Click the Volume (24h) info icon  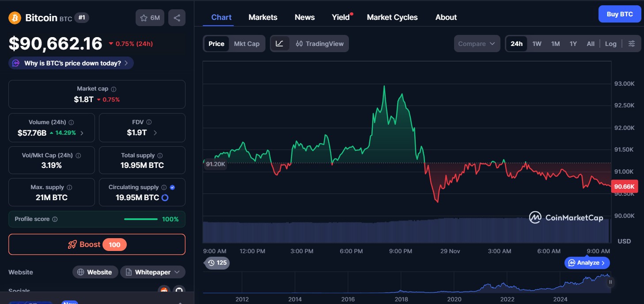pos(71,122)
